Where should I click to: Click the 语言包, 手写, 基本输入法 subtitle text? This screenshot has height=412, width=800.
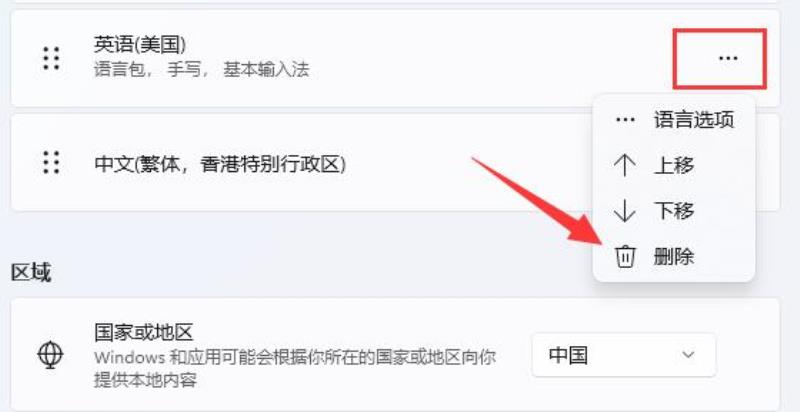(x=202, y=69)
